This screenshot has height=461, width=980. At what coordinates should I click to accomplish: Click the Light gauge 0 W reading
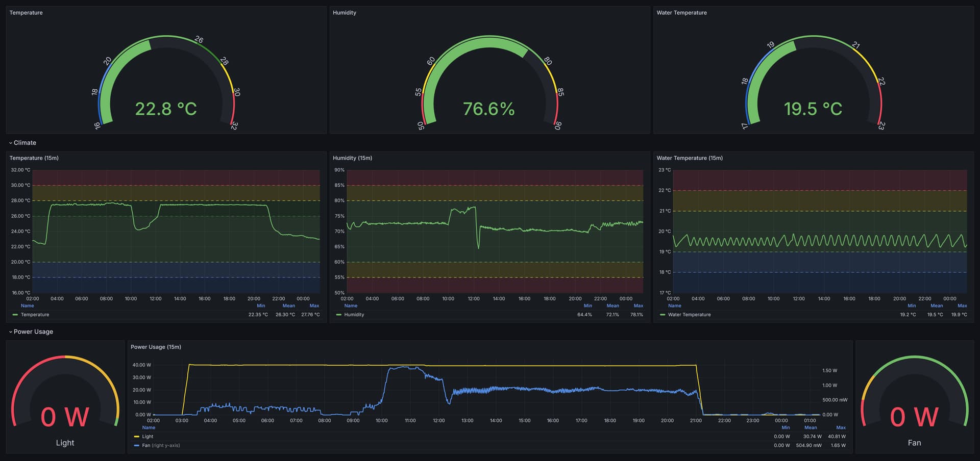(65, 417)
